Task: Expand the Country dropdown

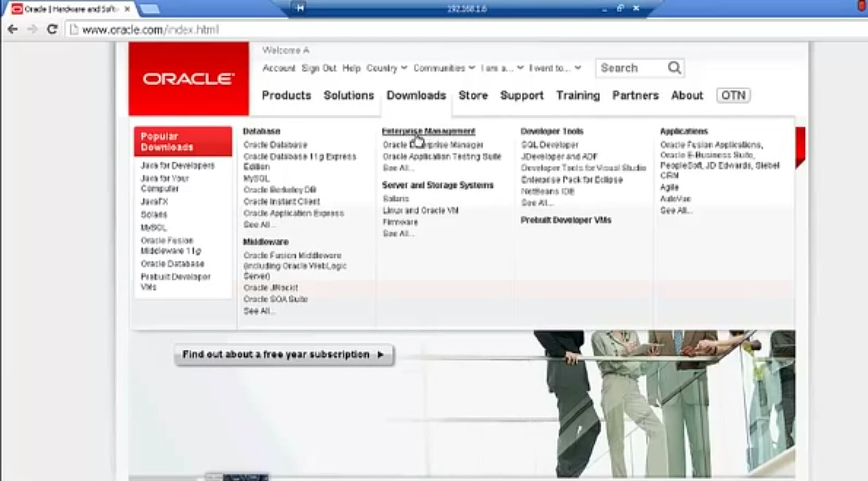Action: 387,68
